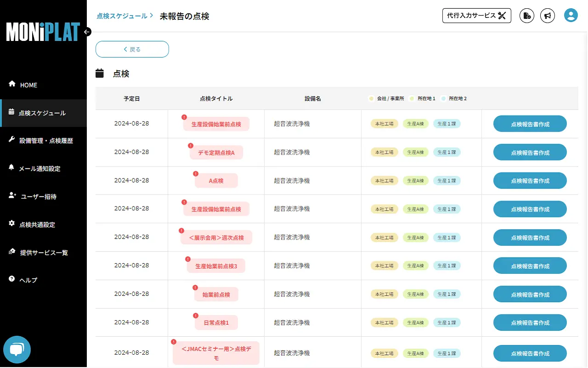Click the yellow 会社/事業所 legend dot
Image resolution: width=588 pixels, height=368 pixels.
click(371, 98)
